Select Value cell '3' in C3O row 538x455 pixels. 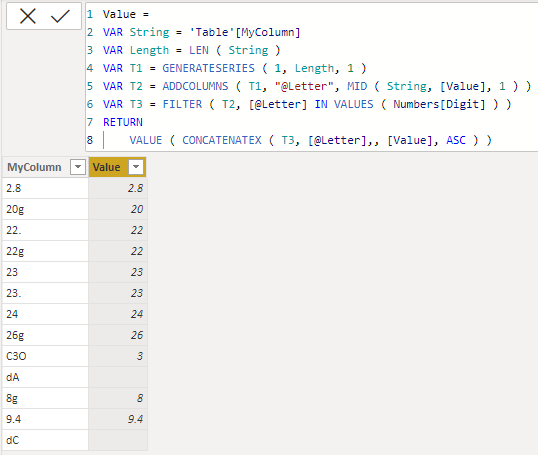[x=118, y=356]
